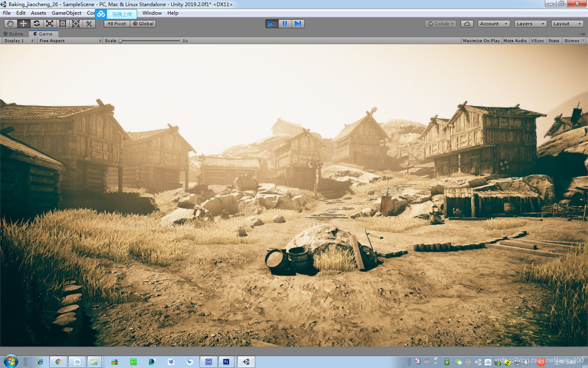Image resolution: width=588 pixels, height=368 pixels.
Task: Click the drag-to-upload Chinese label button
Action: click(122, 14)
